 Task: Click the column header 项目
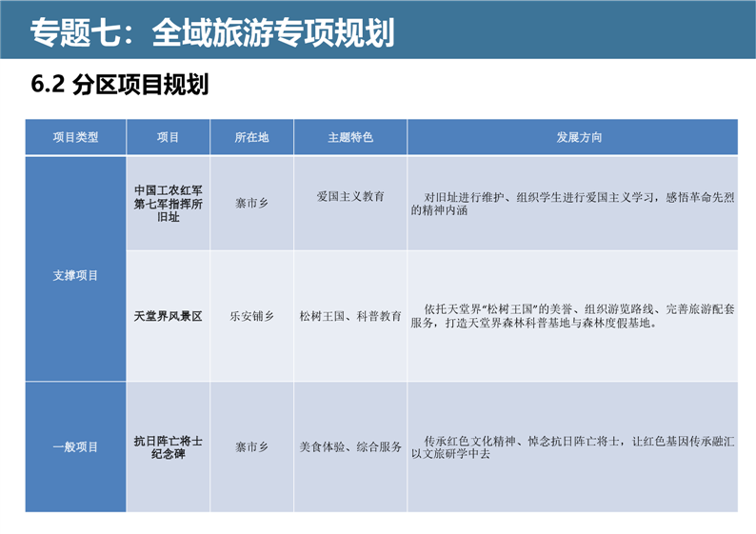(x=168, y=137)
